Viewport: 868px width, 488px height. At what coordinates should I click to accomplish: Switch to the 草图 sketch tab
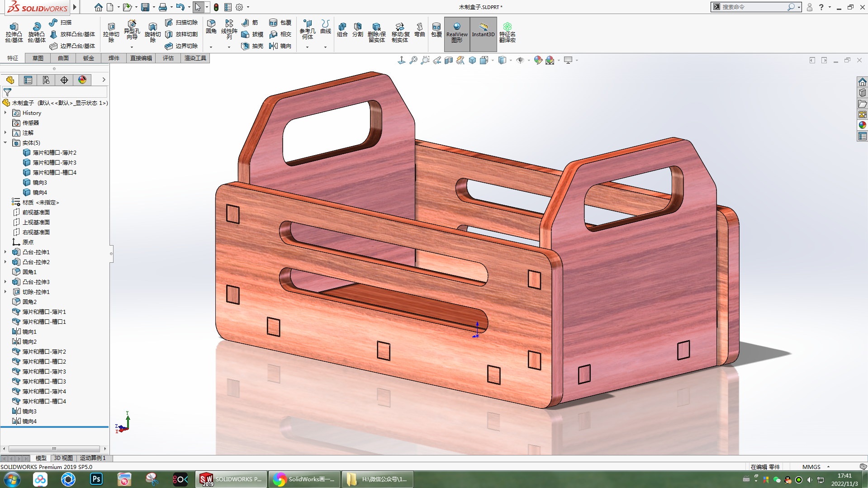(x=38, y=58)
